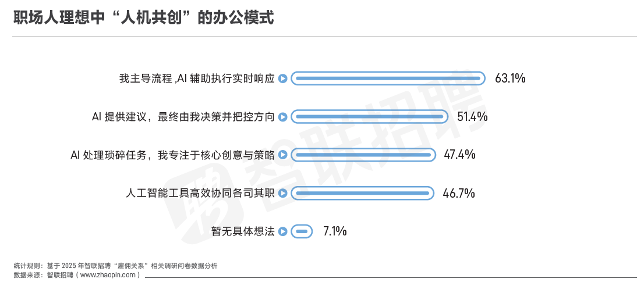Click the arrow icon beside "暂无具体想法"
This screenshot has height=293, width=644.
[282, 231]
